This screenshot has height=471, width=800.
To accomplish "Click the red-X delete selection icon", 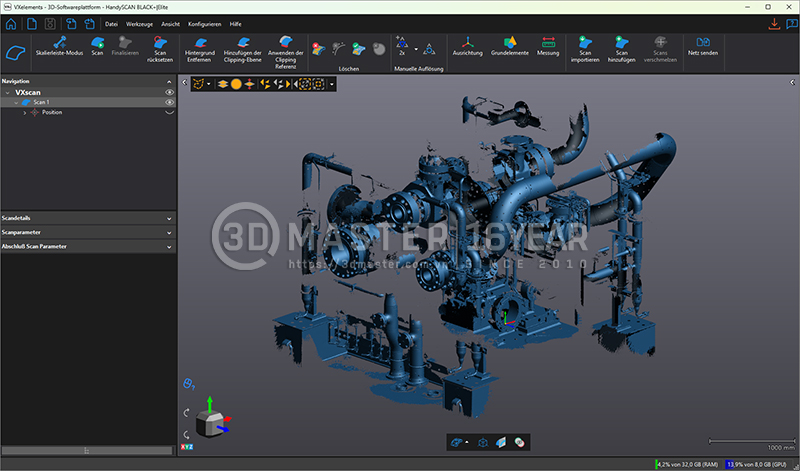I will point(318,49).
